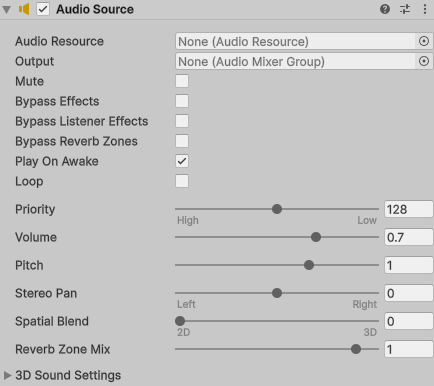Collapse the Audio Source component foldout
Image resolution: width=434 pixels, height=386 pixels.
point(6,9)
